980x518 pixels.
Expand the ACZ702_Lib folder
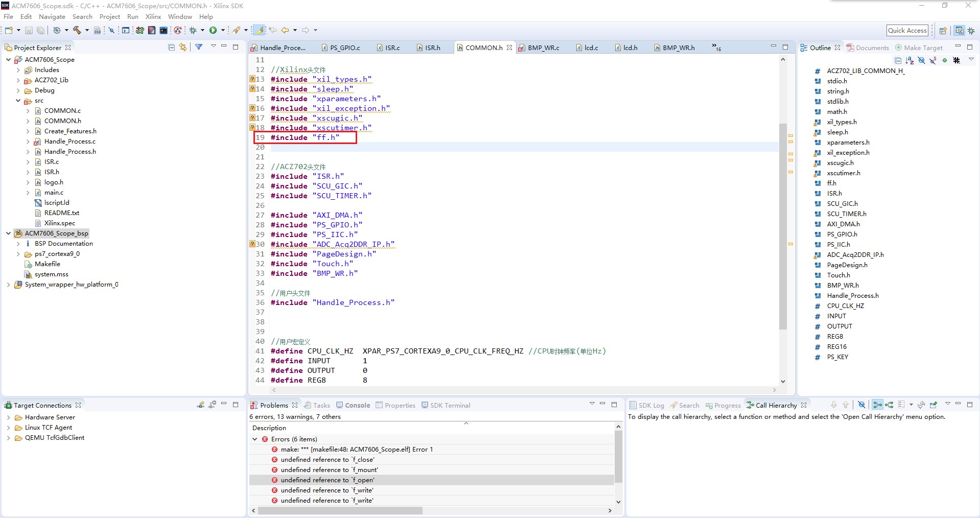[18, 80]
